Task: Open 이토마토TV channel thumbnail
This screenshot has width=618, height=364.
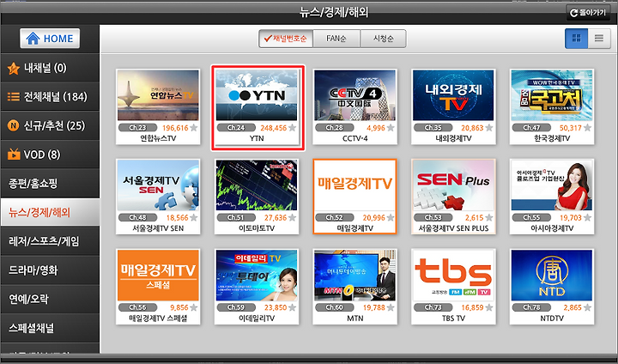Action: click(x=257, y=185)
